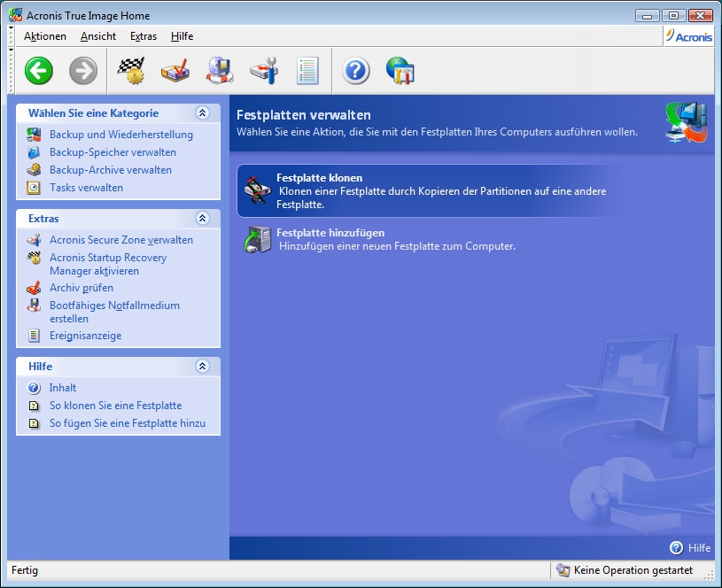Image resolution: width=722 pixels, height=588 pixels.
Task: Click Acronis Startup Recovery Manager aktivieren link
Action: coord(108,264)
